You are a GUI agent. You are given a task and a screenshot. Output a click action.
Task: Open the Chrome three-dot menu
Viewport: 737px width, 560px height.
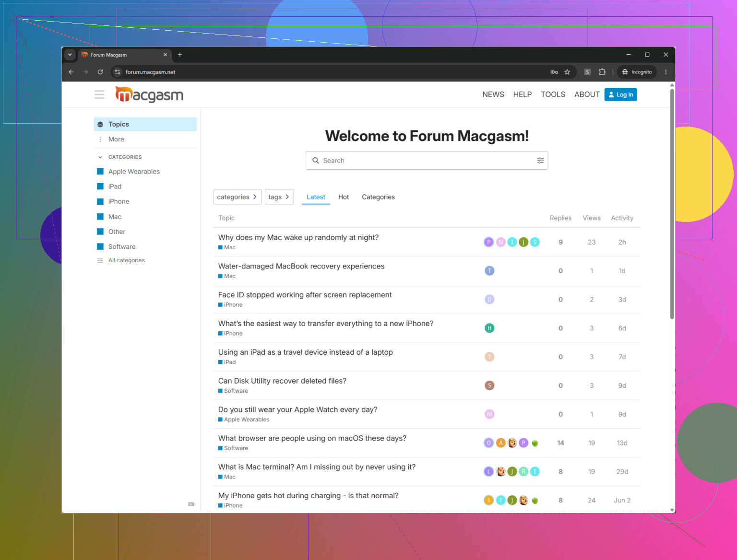[666, 72]
